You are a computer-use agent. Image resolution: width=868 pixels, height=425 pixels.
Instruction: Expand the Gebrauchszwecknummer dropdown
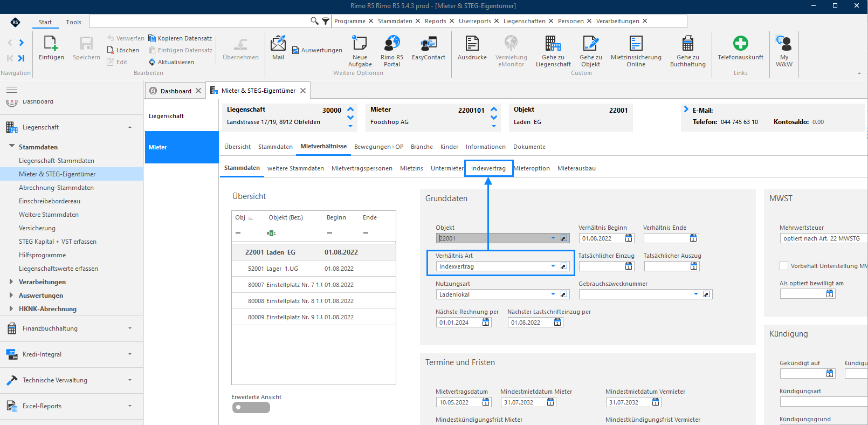coord(696,294)
